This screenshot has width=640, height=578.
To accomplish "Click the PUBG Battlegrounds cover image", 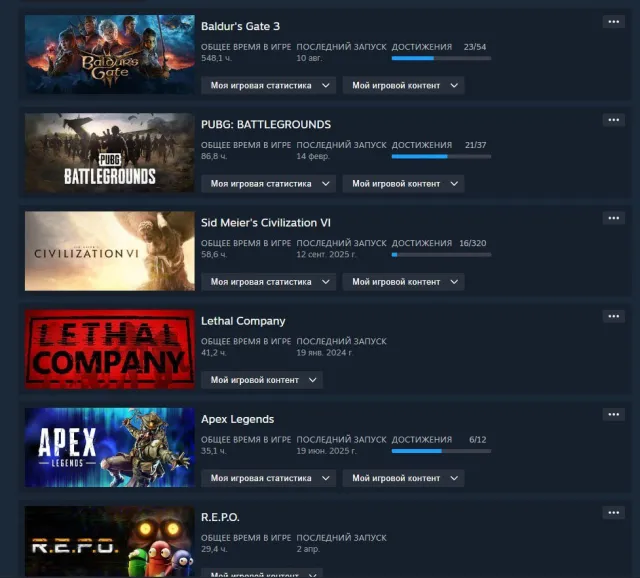I will [110, 153].
